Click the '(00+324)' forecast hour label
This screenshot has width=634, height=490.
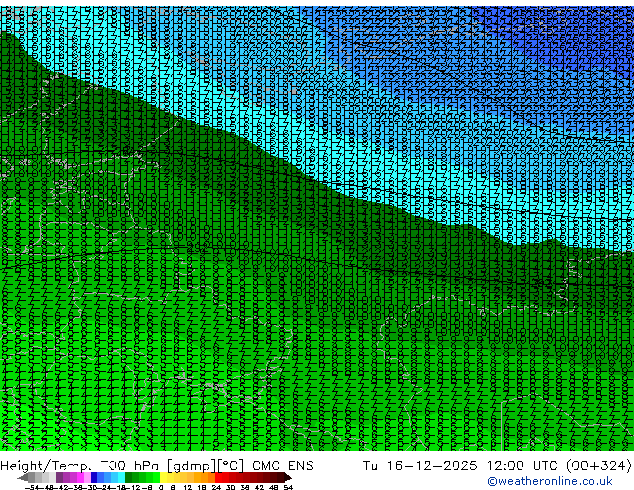pyautogui.click(x=598, y=466)
